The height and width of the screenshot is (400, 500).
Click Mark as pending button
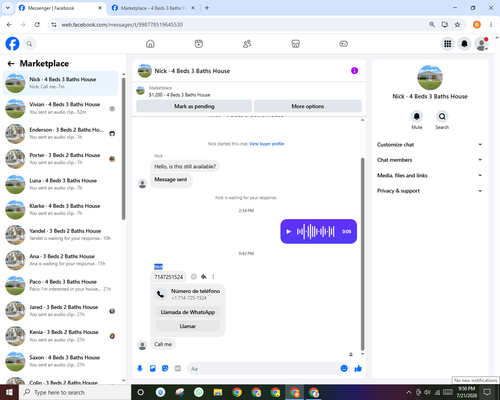click(194, 106)
